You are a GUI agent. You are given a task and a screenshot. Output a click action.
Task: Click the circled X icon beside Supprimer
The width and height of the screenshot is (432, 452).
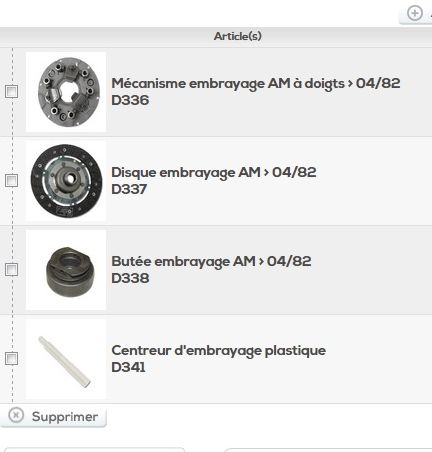16,416
